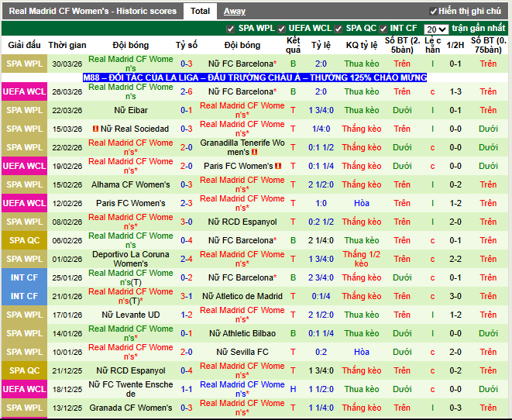Switch to the Away tab
Screen dimensions: 512x420
[x=234, y=11]
